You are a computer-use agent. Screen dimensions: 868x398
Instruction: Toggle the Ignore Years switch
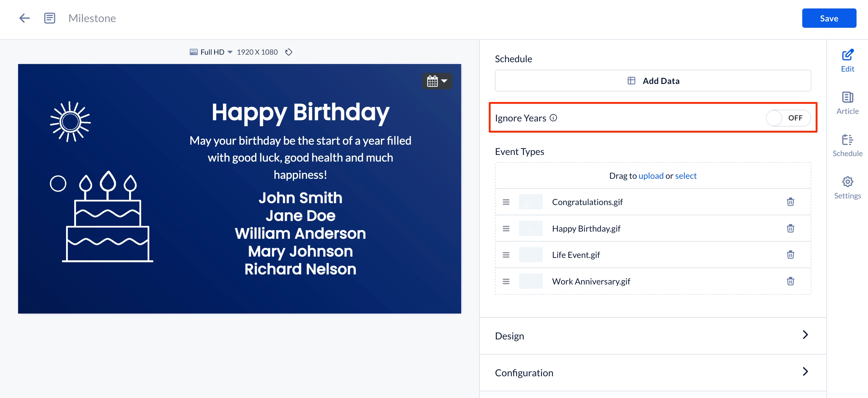pos(788,118)
